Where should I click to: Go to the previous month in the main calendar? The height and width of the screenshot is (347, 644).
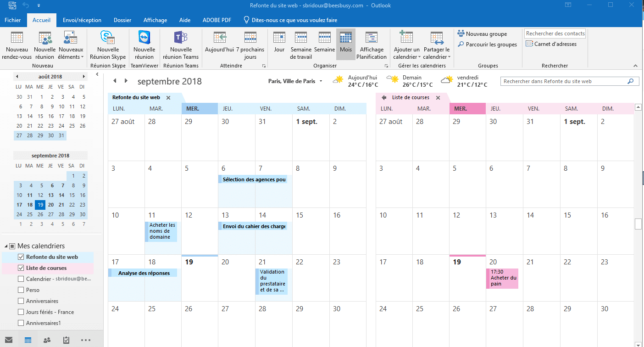coord(115,81)
